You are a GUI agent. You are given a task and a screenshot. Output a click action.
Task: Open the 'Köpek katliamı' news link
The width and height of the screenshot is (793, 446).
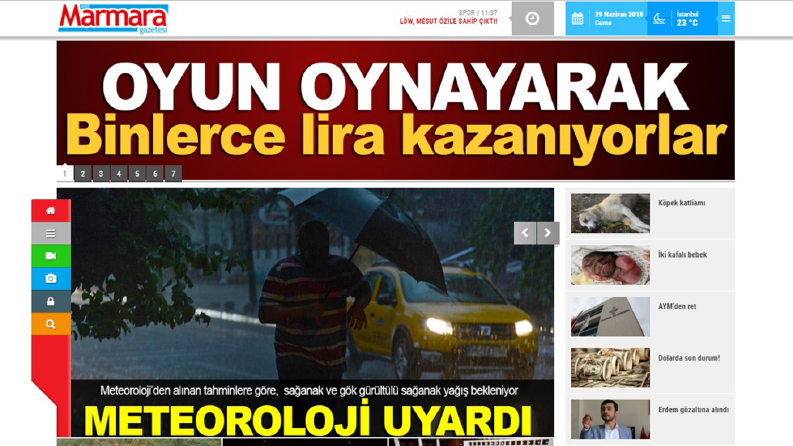click(x=682, y=203)
